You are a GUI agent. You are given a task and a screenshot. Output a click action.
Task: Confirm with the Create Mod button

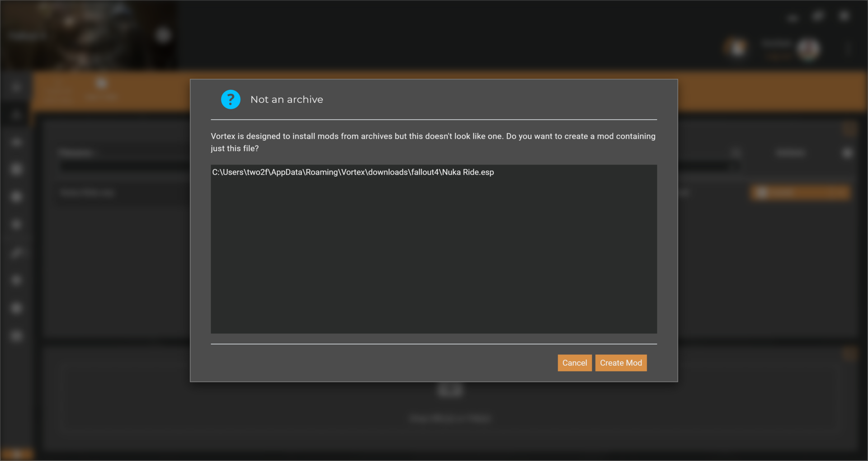pyautogui.click(x=621, y=363)
